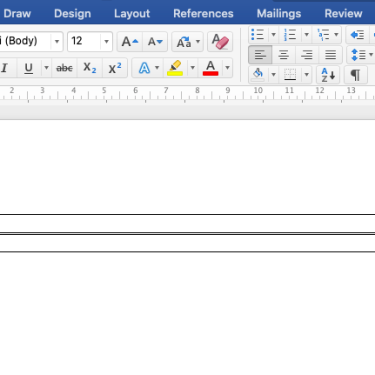Screen dimensions: 375x375
Task: Expand the multilevel list dropdown arrow
Action: pos(336,35)
